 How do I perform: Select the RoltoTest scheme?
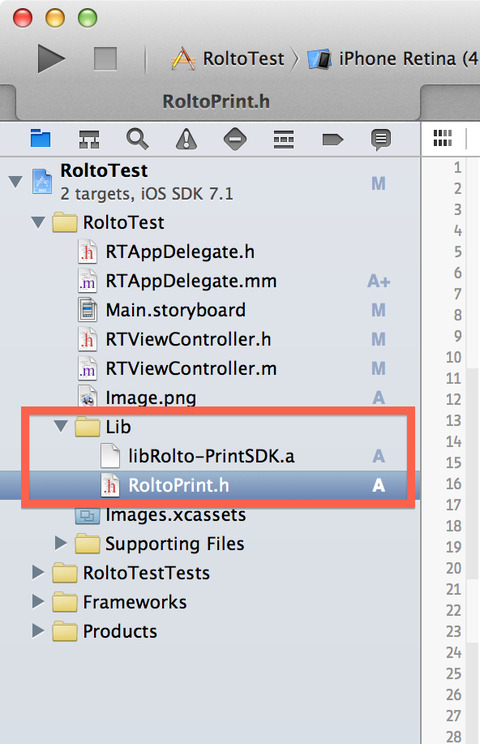229,59
